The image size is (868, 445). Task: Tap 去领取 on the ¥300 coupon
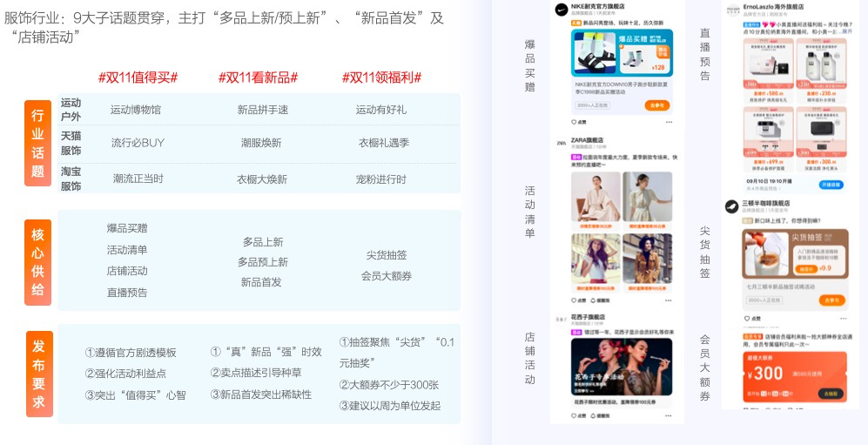click(831, 394)
